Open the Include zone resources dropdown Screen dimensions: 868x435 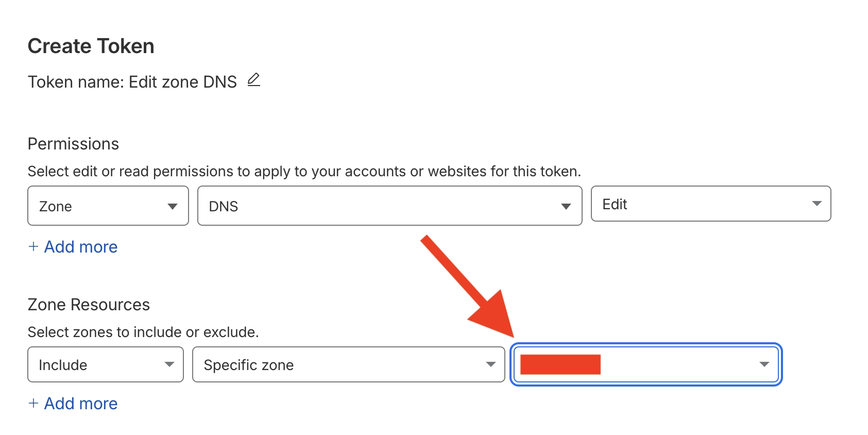100,364
